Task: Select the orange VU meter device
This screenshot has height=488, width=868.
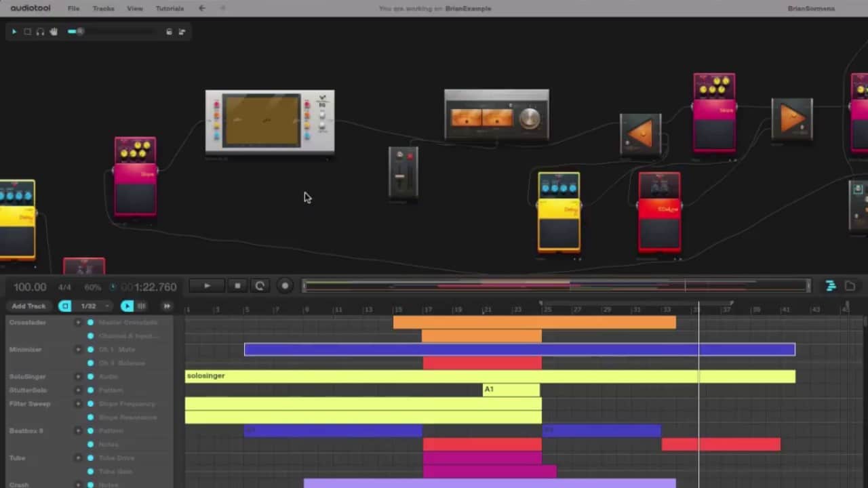Action: [x=496, y=114]
